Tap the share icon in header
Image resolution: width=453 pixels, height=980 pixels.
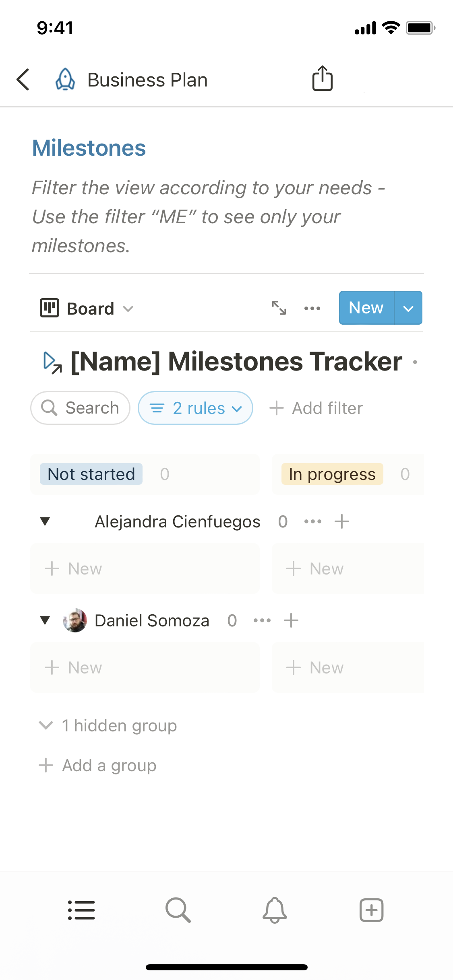pyautogui.click(x=322, y=78)
